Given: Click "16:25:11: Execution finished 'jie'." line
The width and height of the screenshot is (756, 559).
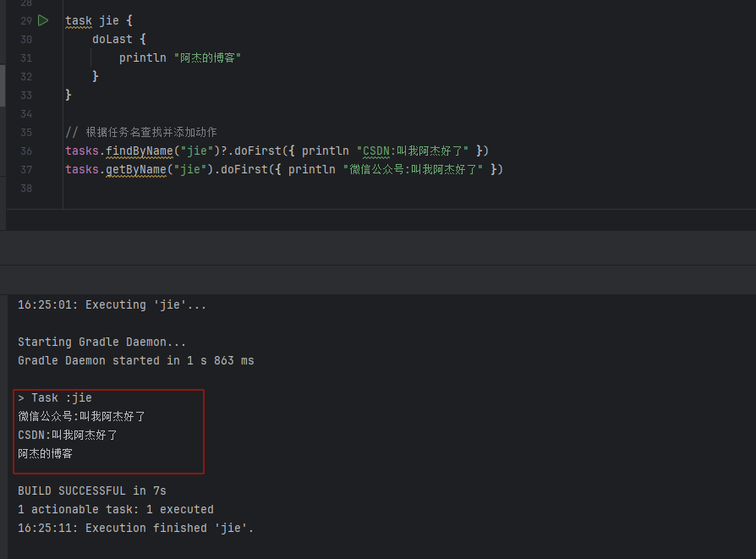Looking at the screenshot, I should click(x=136, y=528).
